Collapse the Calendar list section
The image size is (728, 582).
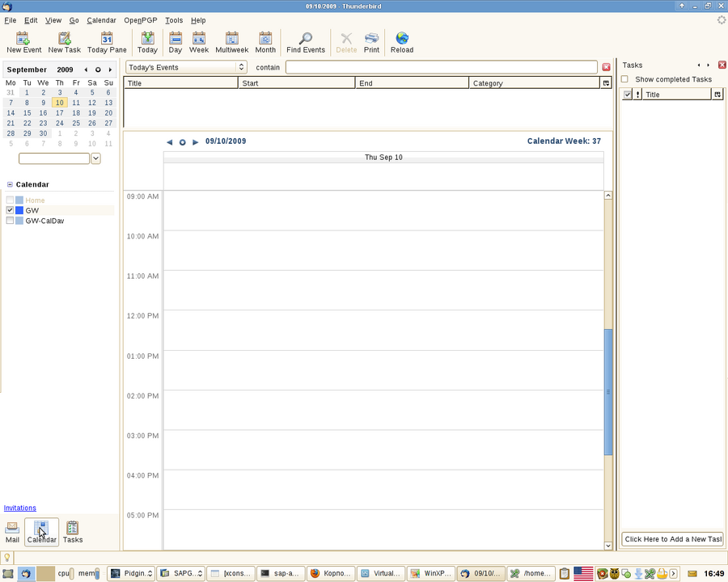coord(10,184)
